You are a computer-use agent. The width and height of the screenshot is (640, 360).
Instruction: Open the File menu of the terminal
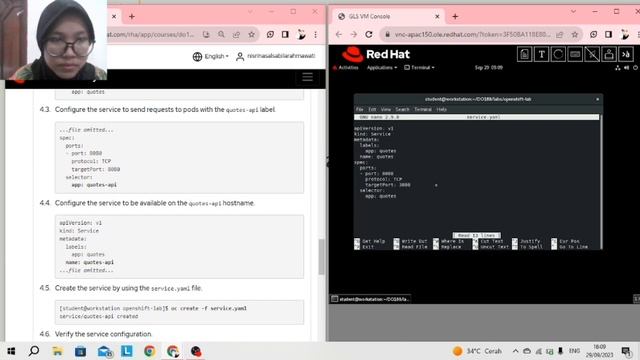pyautogui.click(x=359, y=109)
